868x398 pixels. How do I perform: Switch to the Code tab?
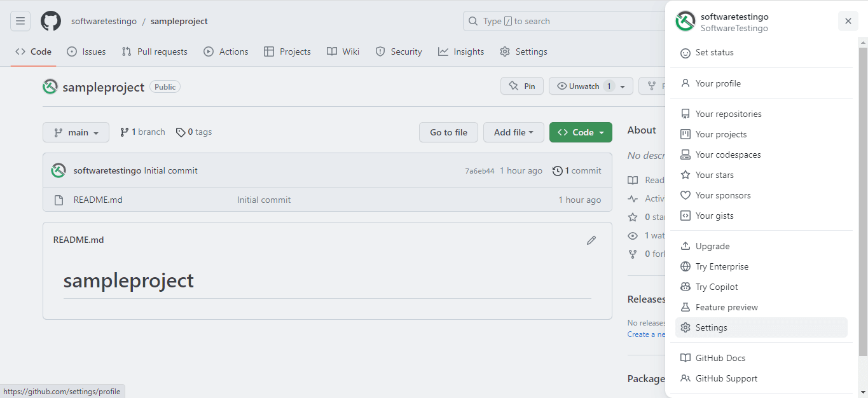34,51
